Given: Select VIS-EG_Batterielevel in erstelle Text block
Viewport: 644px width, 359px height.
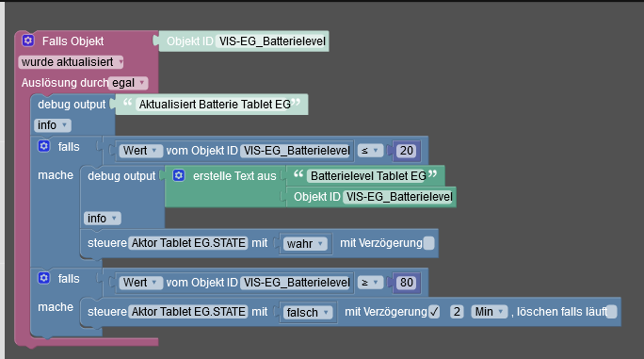Looking at the screenshot, I should click(399, 197).
